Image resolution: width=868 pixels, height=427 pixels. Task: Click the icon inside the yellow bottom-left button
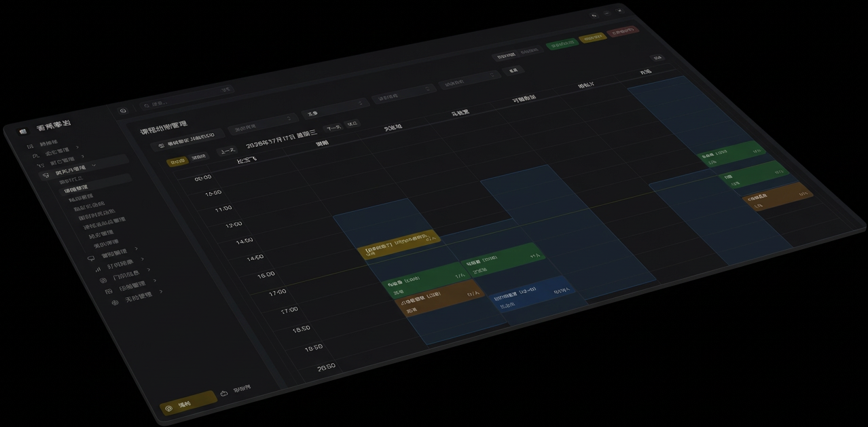(169, 409)
